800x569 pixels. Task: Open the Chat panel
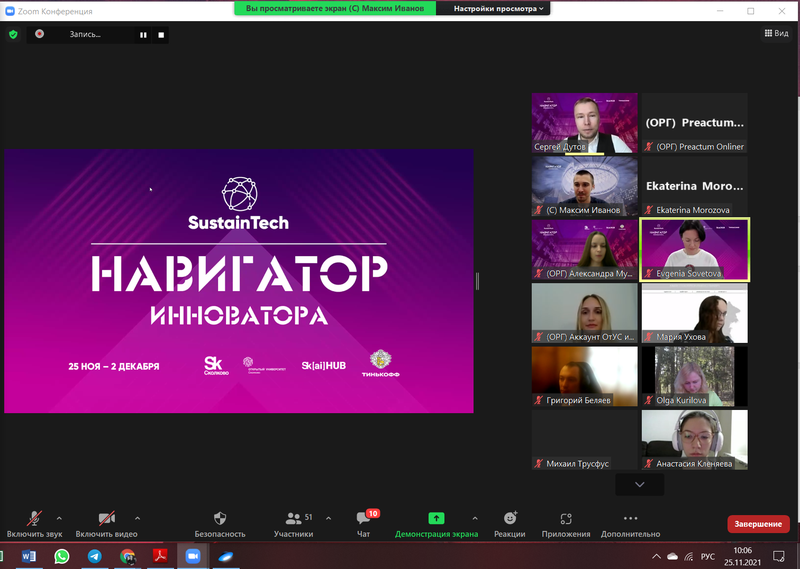[x=364, y=519]
